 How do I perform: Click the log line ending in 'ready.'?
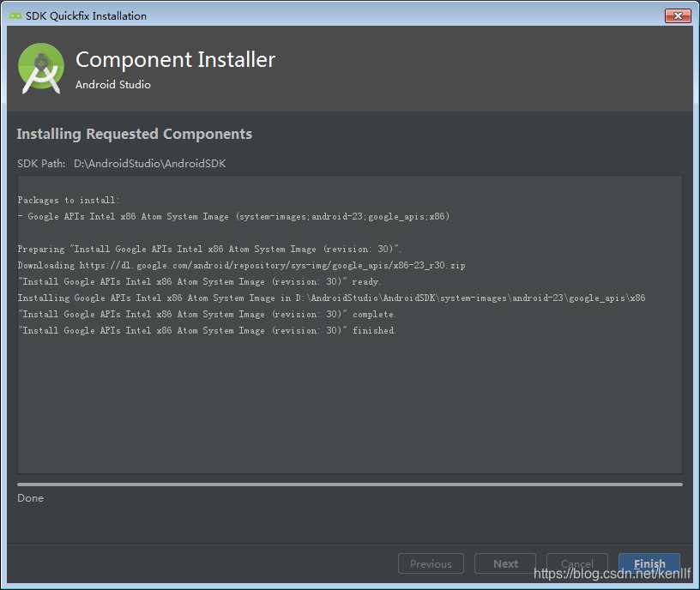[199, 281]
